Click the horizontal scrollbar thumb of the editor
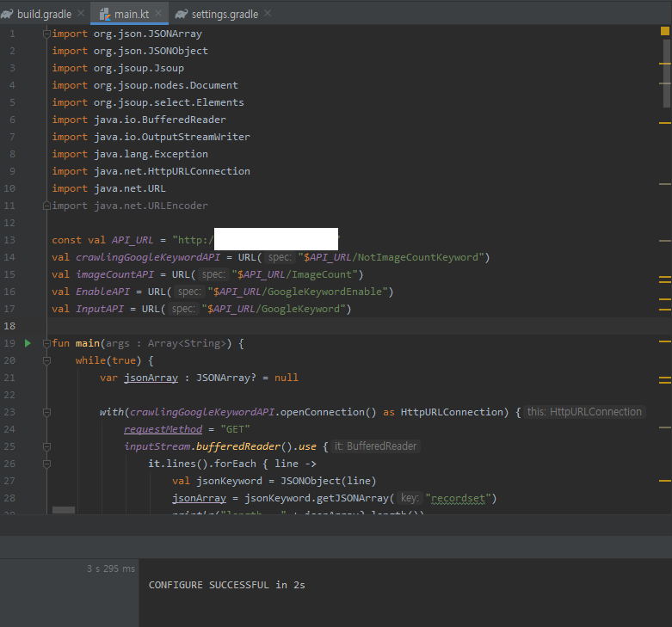 [x=64, y=510]
